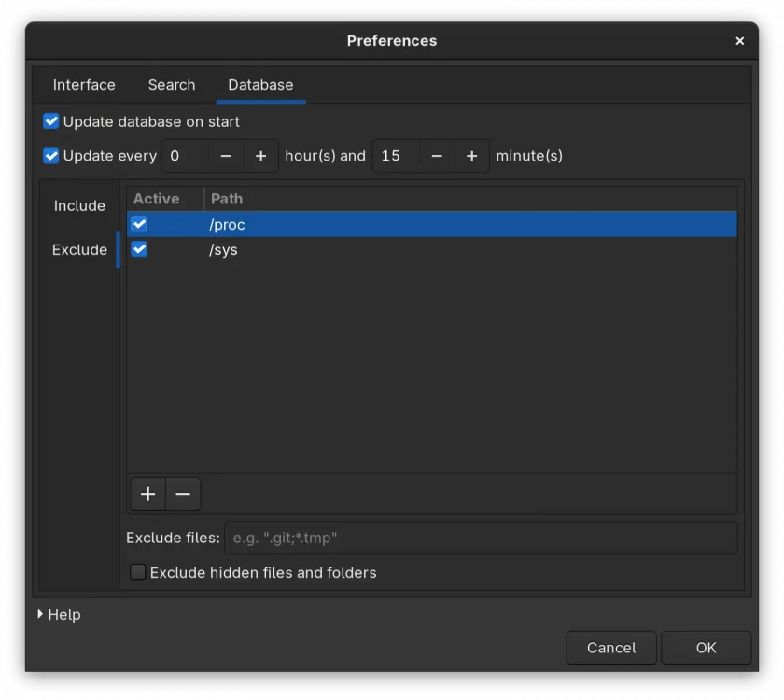This screenshot has height=700, width=784.
Task: Select the /sys path row
Action: pos(431,249)
